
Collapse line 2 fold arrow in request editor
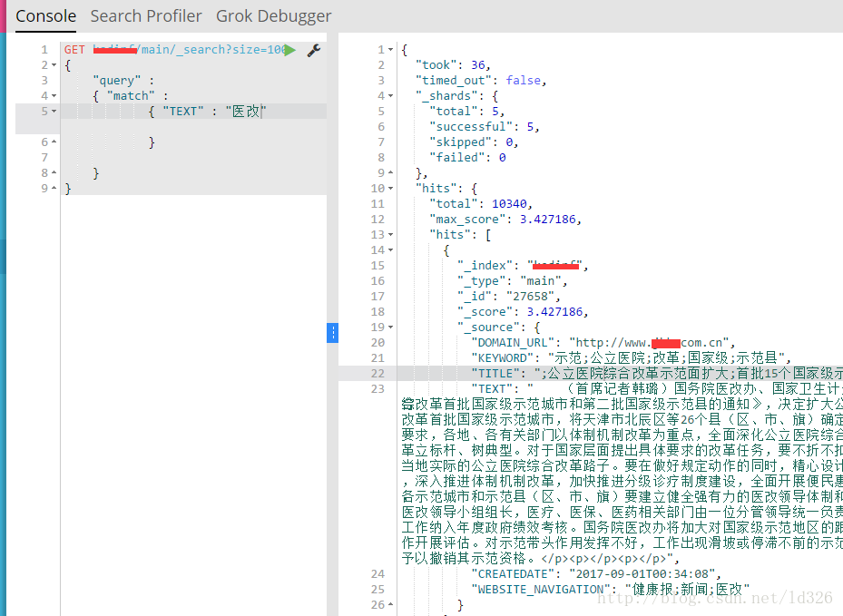[54, 65]
